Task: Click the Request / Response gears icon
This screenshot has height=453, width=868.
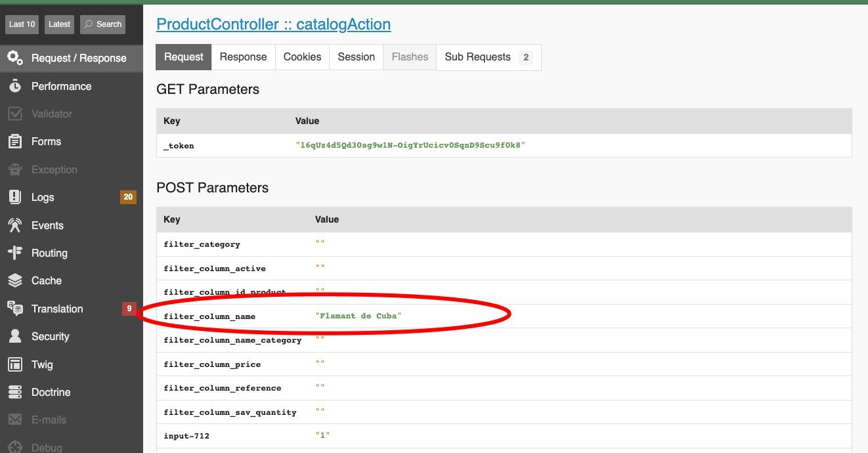Action: [15, 58]
